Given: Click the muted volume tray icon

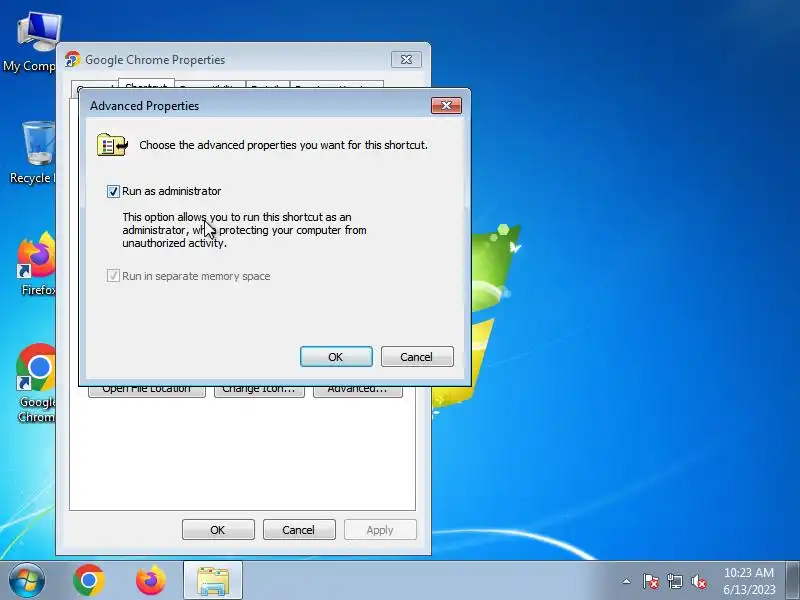Looking at the screenshot, I should click(698, 581).
